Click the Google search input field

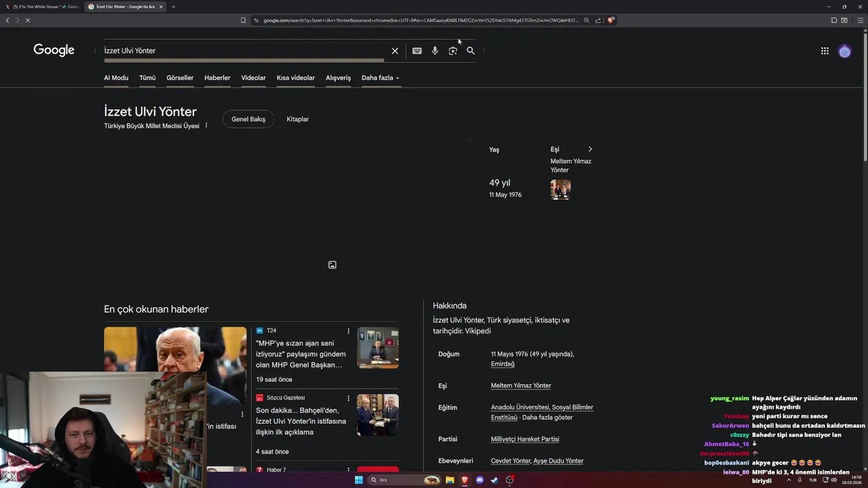244,51
